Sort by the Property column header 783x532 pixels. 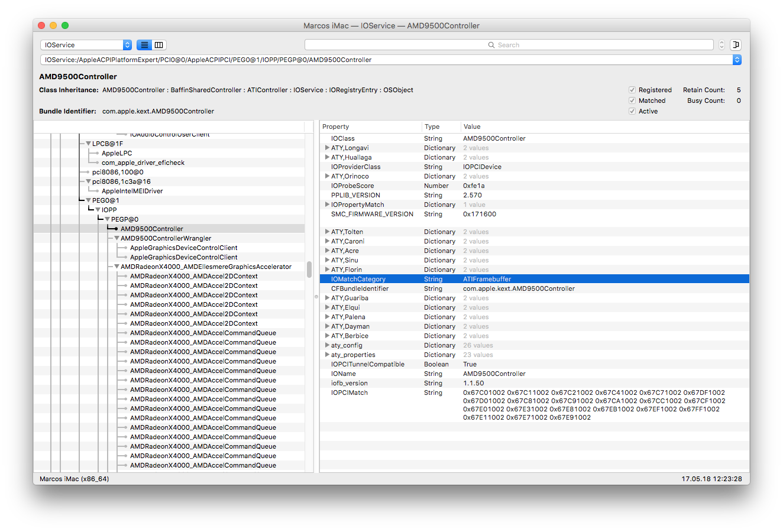tap(371, 126)
